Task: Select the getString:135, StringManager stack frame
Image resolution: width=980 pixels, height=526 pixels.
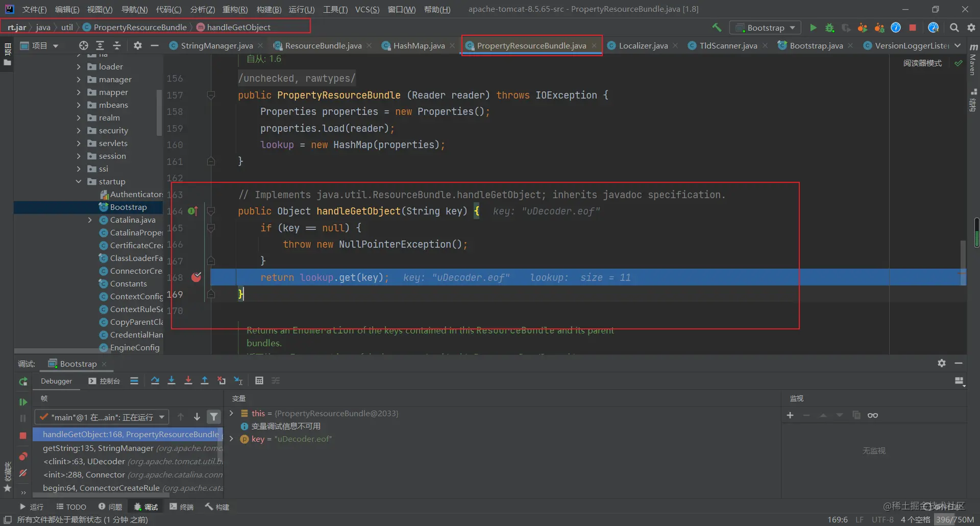Action: click(x=128, y=448)
